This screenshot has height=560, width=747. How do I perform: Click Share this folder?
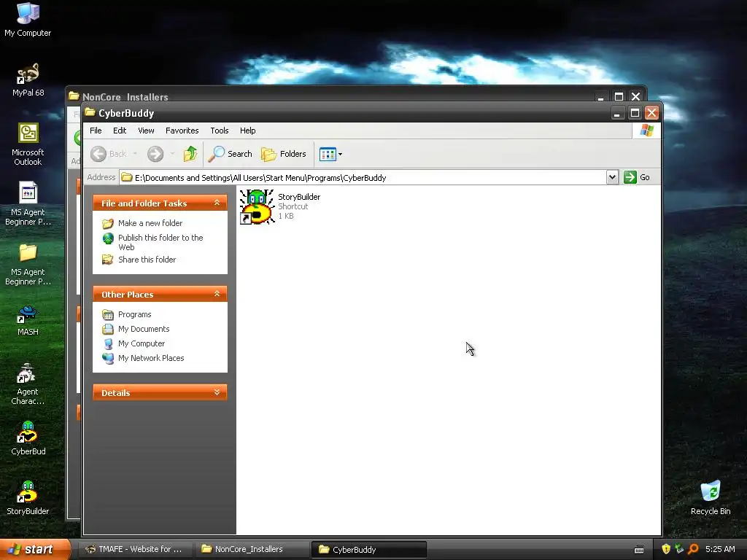click(x=147, y=260)
